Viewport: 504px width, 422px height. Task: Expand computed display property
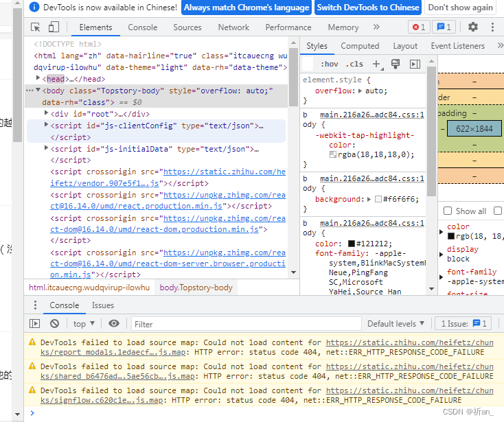tap(442, 255)
